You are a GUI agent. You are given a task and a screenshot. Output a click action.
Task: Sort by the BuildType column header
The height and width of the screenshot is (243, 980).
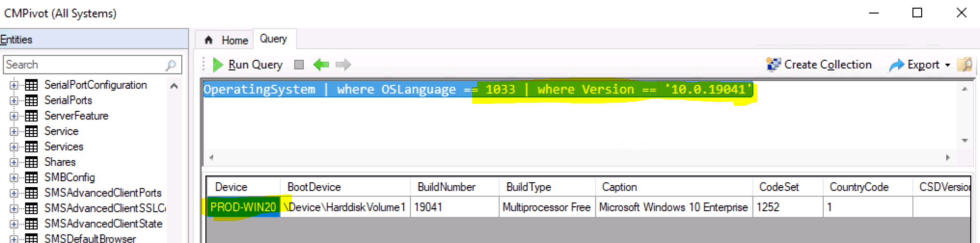click(x=547, y=187)
